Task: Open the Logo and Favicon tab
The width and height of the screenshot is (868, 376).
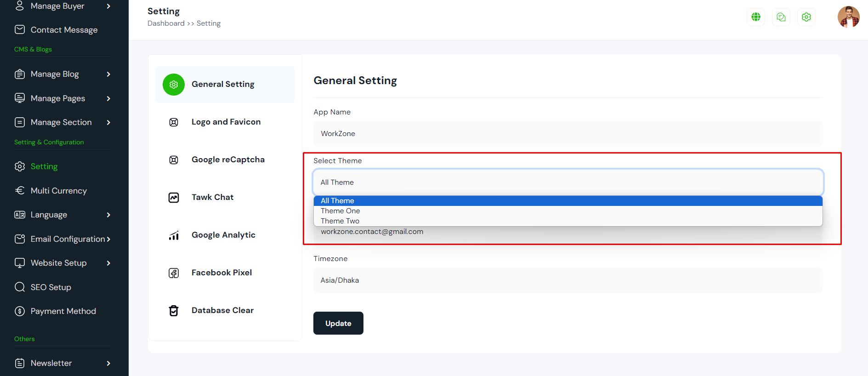Action: tap(226, 122)
